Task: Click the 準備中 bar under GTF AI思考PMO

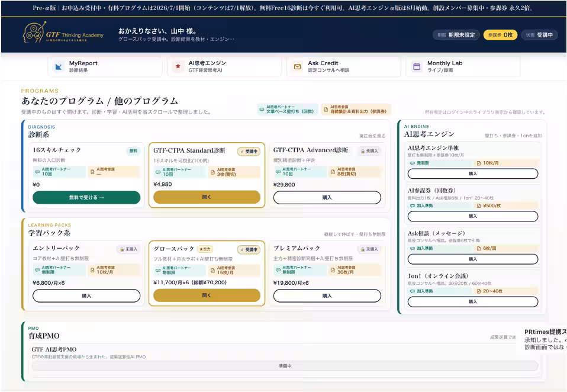Action: [285, 366]
